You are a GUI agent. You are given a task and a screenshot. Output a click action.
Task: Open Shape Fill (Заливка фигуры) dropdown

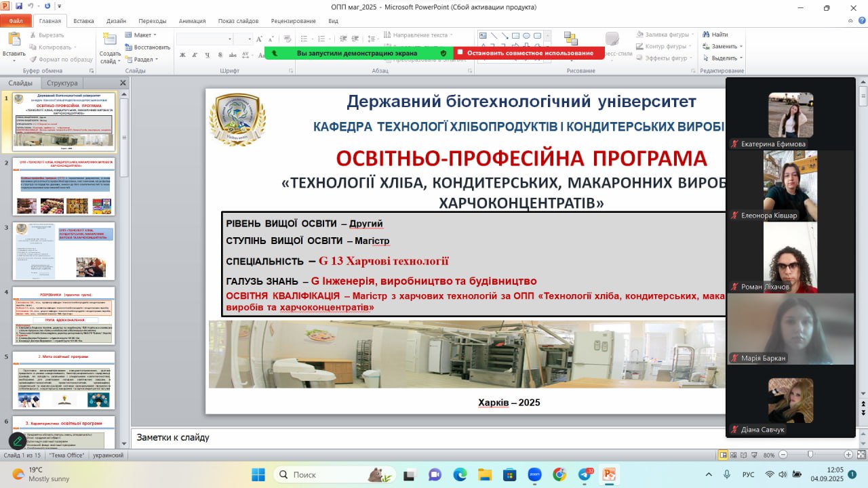point(665,35)
